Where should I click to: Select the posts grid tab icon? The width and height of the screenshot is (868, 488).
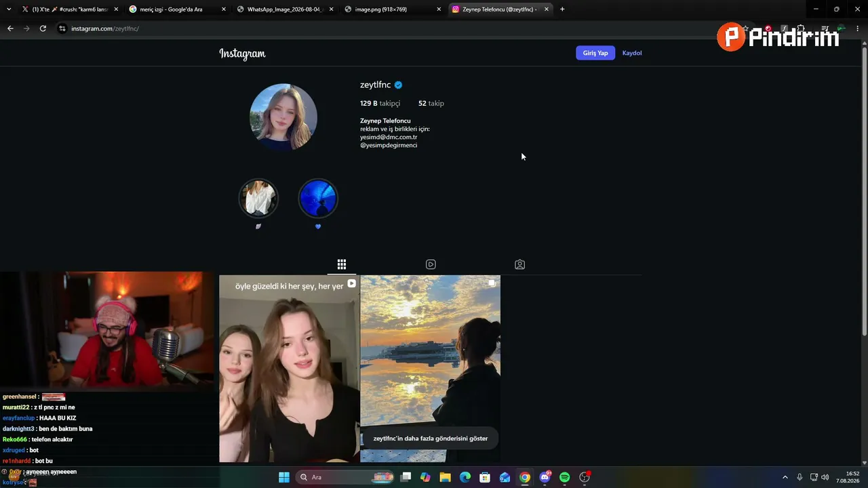pyautogui.click(x=342, y=264)
